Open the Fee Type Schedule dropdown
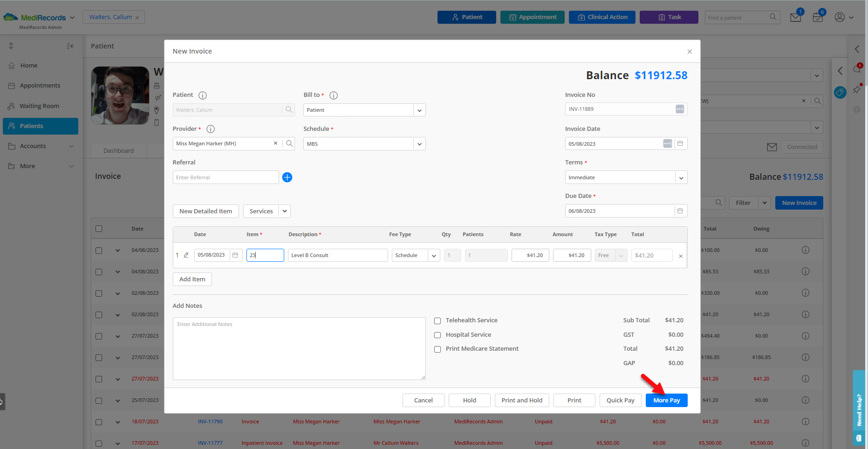Screen dimensions: 868x449 [x=434, y=256]
